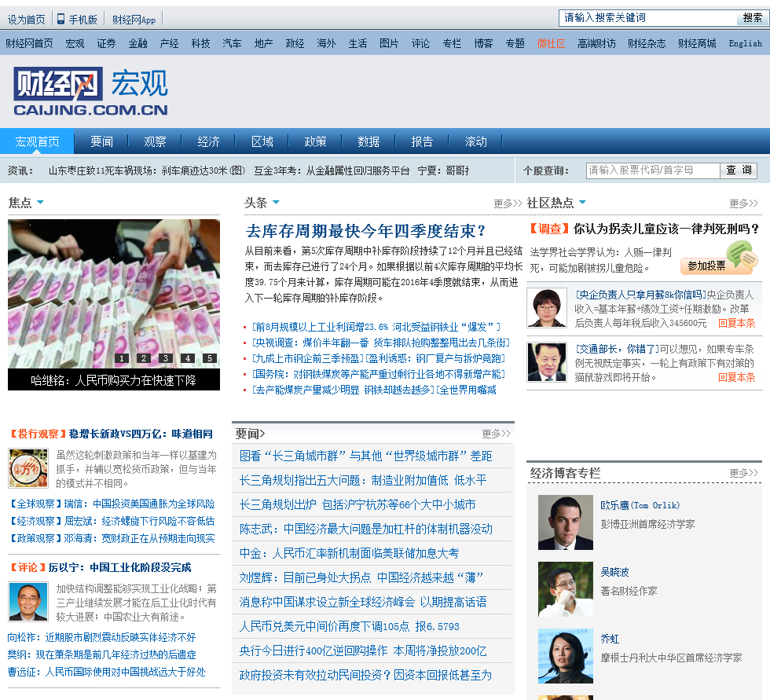Open the 观察 tab
Image resolution: width=770 pixels, height=700 pixels.
tap(156, 142)
